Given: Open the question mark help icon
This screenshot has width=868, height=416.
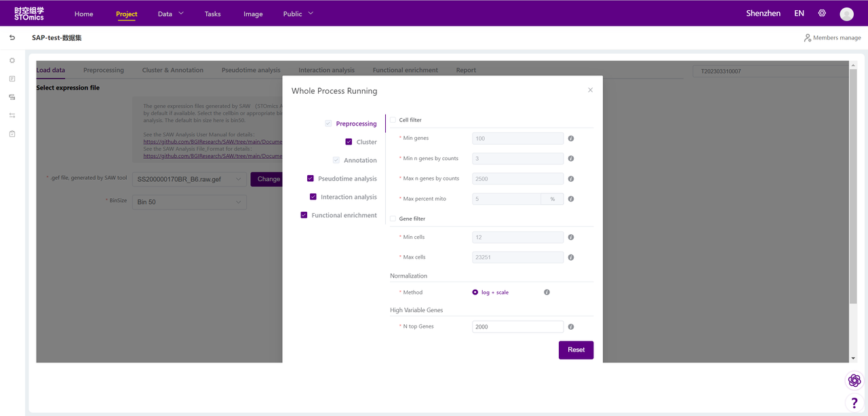Looking at the screenshot, I should [854, 403].
